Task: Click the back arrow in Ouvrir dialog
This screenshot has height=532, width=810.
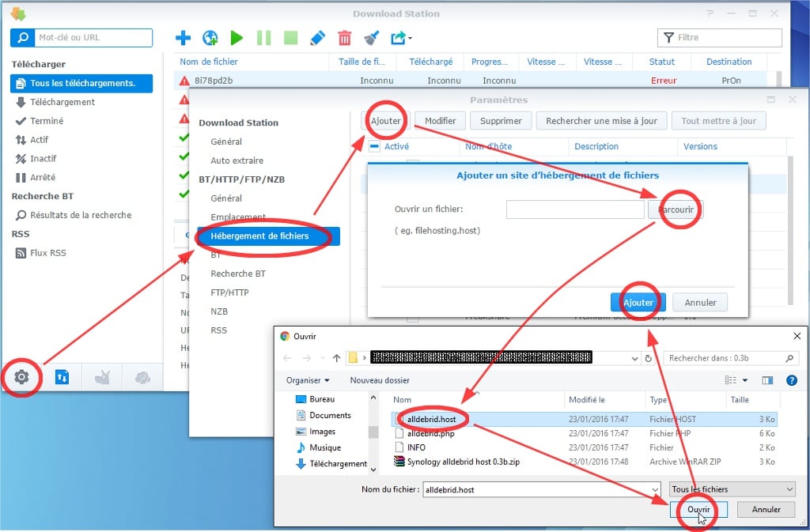Action: pos(287,358)
